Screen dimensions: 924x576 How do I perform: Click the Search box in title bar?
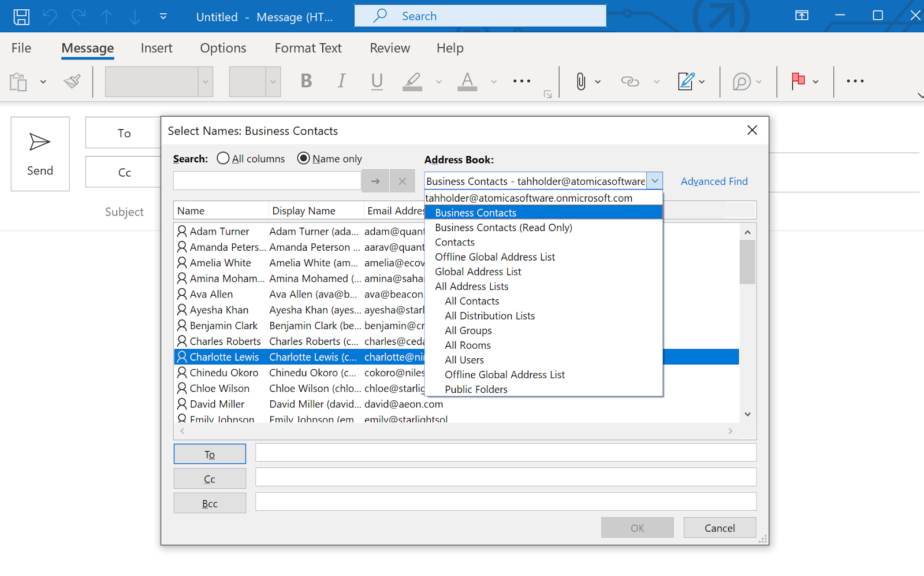tap(480, 16)
